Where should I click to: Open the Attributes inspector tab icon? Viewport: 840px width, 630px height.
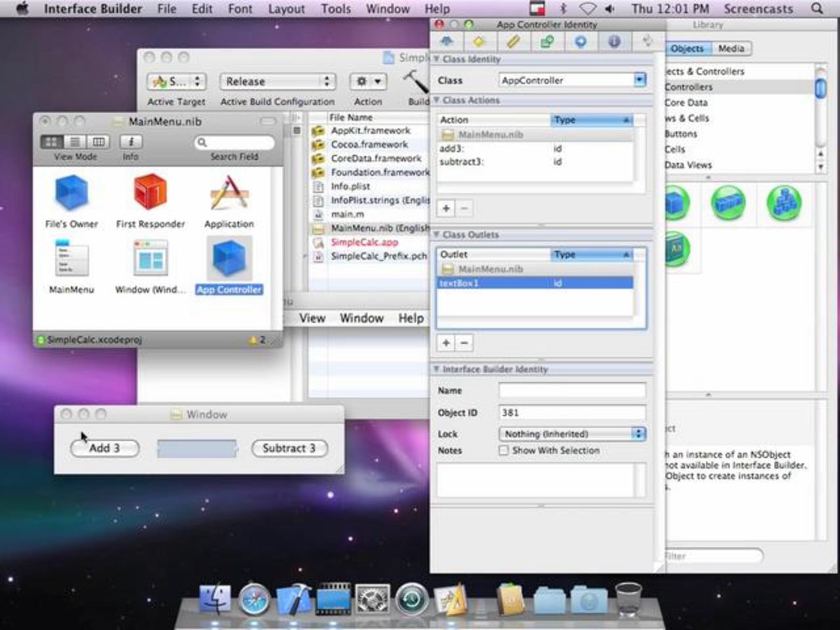coord(447,41)
